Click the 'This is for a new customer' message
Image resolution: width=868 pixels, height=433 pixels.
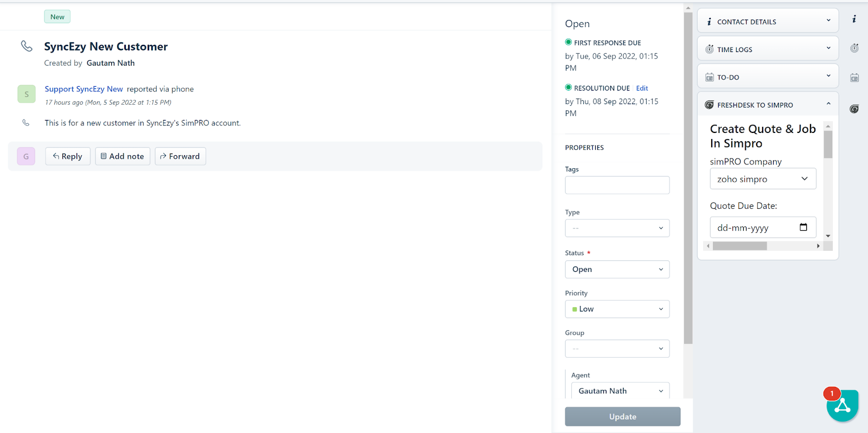pos(143,123)
